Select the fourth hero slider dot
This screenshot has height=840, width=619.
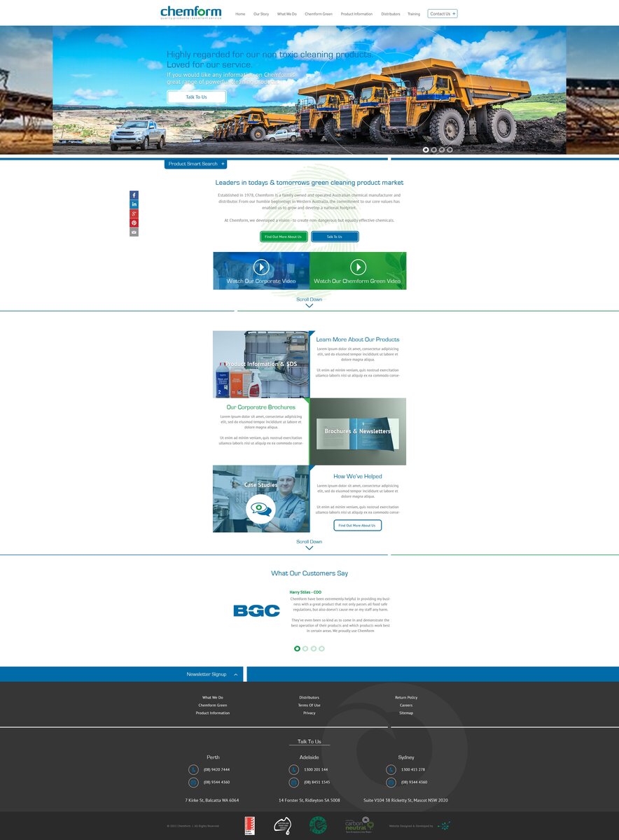450,150
